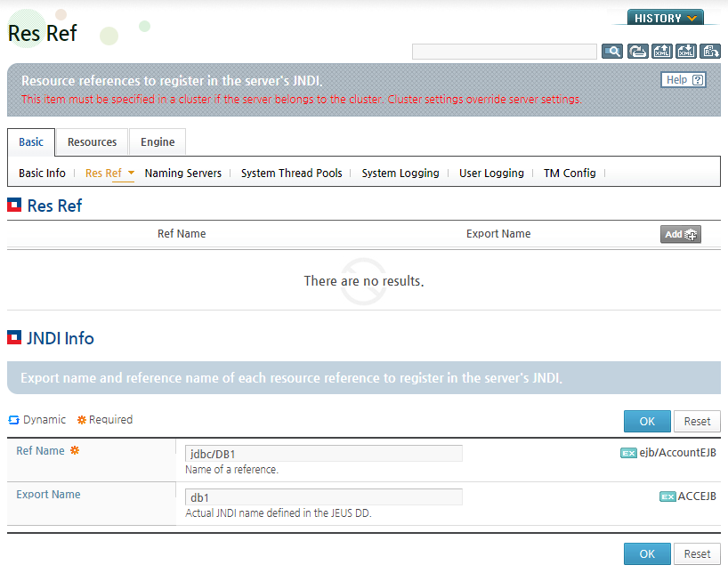The width and height of the screenshot is (728, 573).
Task: Click the EX example icon beside ACCEJB
Action: (x=667, y=496)
